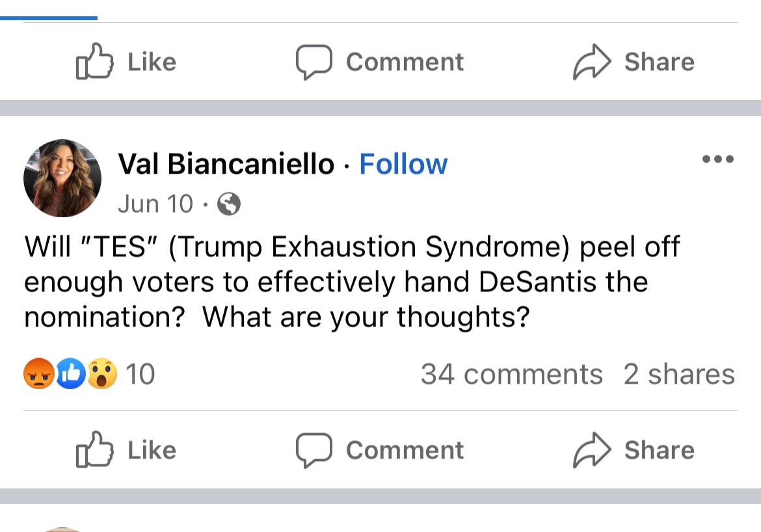Click the Like label on Val's post
761x532 pixels.
point(152,450)
